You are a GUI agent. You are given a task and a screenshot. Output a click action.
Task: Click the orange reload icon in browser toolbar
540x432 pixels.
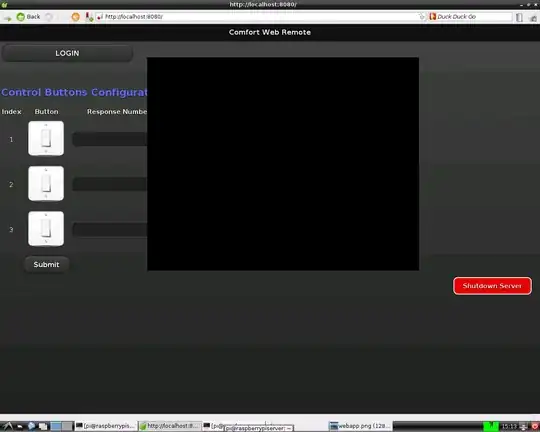point(75,17)
